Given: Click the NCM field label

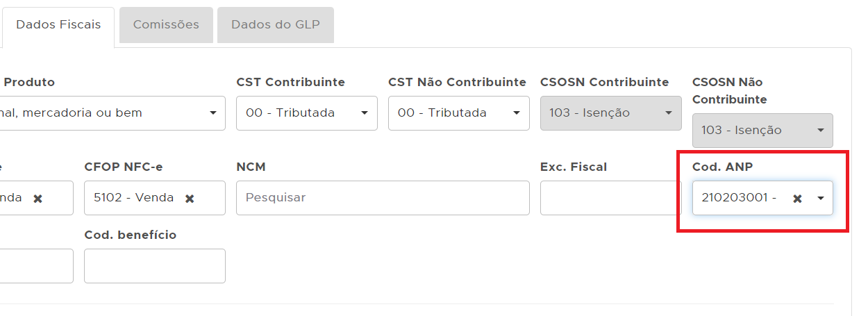Looking at the screenshot, I should coord(251,167).
